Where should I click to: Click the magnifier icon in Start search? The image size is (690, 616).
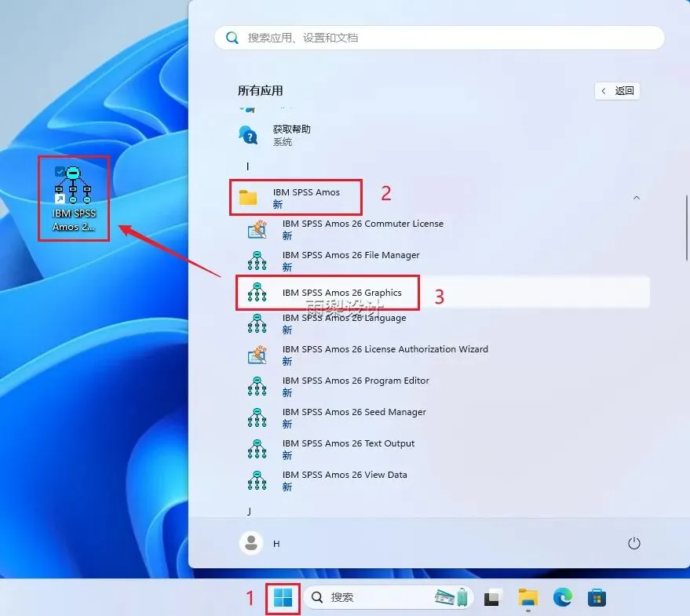232,38
